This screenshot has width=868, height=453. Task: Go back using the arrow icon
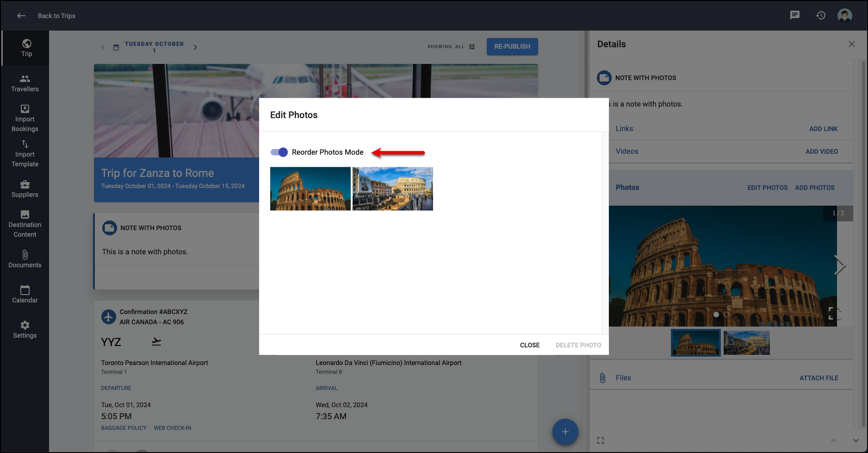(x=21, y=16)
